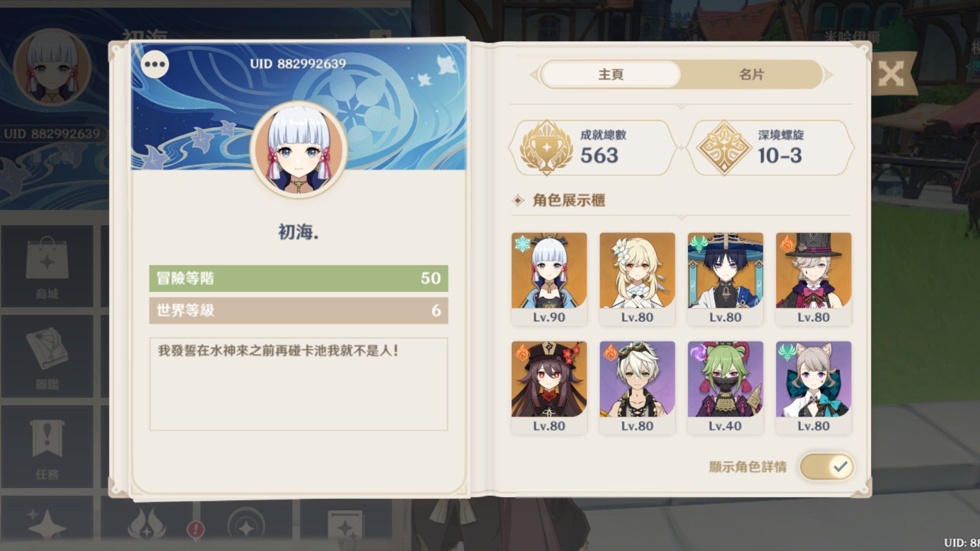
Task: Click the 冒險等階 level bar
Action: [299, 278]
